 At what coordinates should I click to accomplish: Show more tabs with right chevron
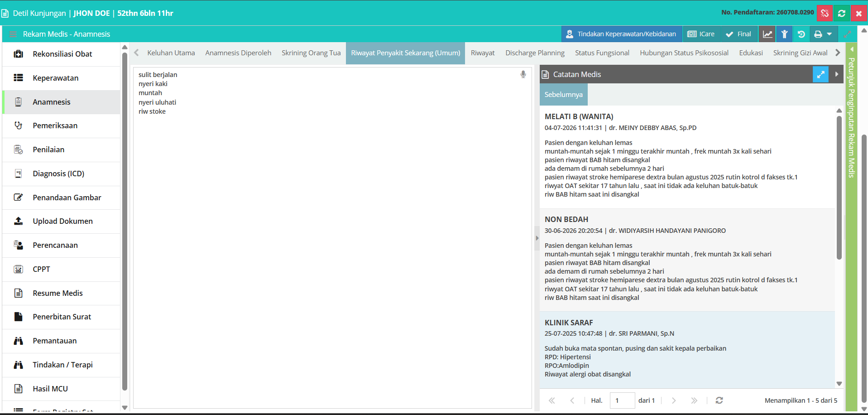tap(838, 53)
